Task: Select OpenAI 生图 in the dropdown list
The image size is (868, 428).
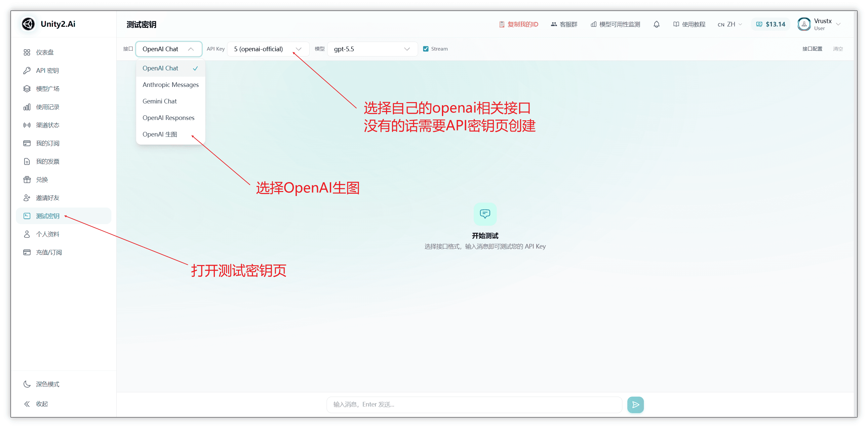Action: pyautogui.click(x=171, y=135)
